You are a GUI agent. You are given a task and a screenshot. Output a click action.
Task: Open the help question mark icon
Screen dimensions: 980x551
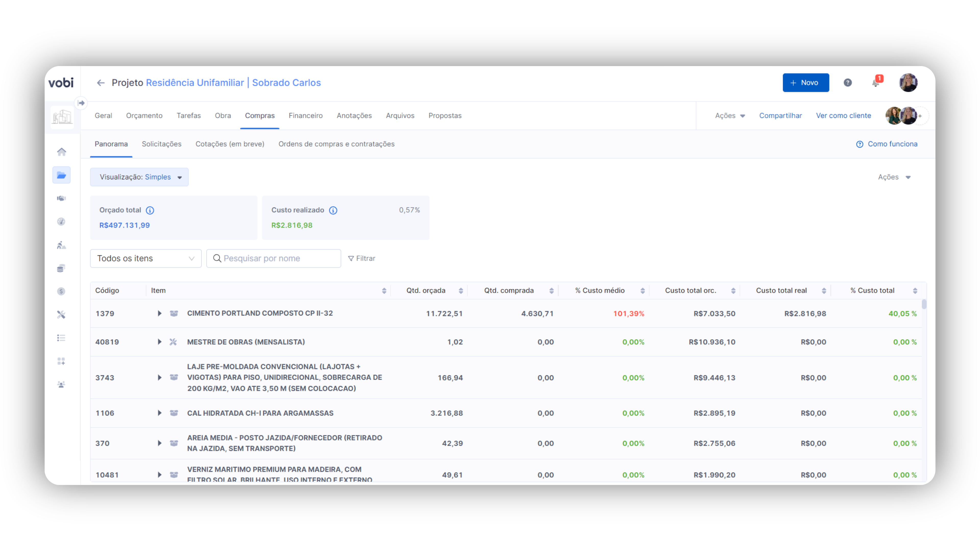(x=848, y=83)
